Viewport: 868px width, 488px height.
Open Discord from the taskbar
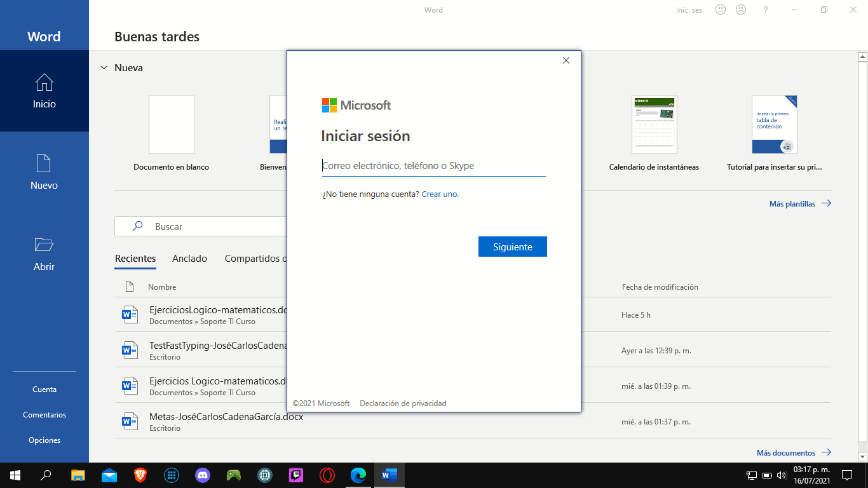point(203,475)
